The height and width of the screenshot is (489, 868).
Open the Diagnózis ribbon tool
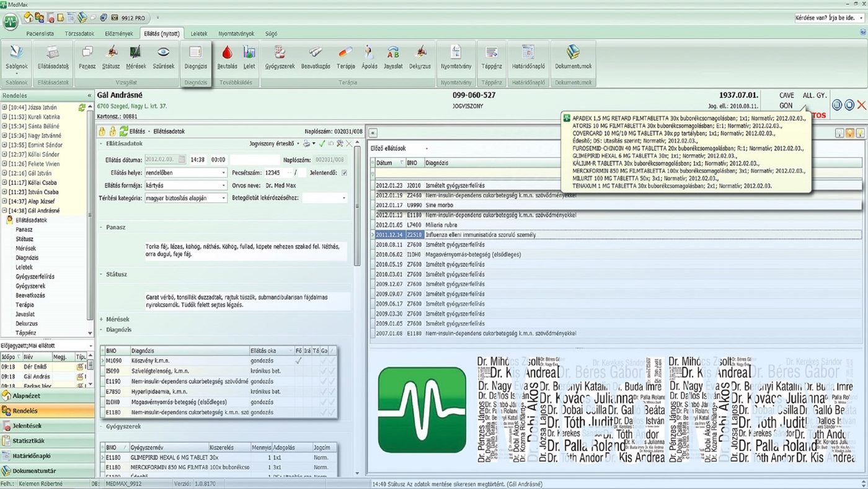tap(196, 57)
